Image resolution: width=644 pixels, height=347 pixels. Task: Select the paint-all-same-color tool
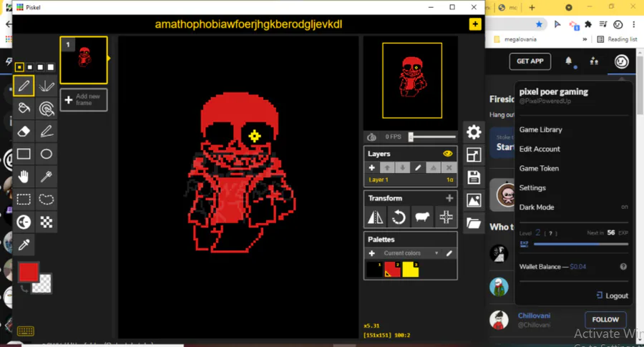tap(46, 109)
